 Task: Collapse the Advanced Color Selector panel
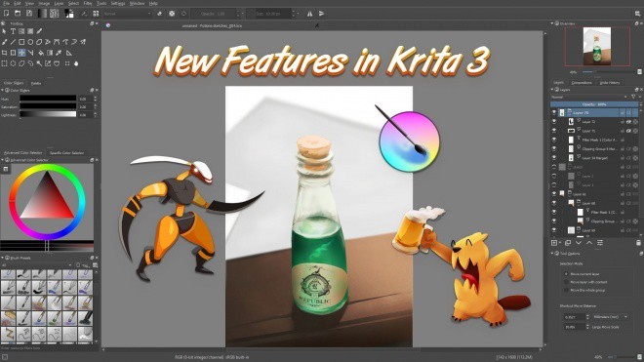[x=3, y=160]
